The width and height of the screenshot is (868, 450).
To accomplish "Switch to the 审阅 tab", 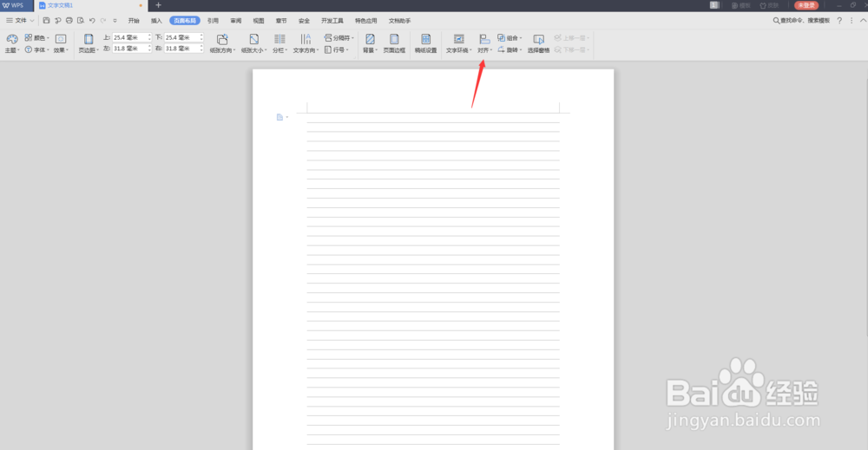I will (x=236, y=21).
